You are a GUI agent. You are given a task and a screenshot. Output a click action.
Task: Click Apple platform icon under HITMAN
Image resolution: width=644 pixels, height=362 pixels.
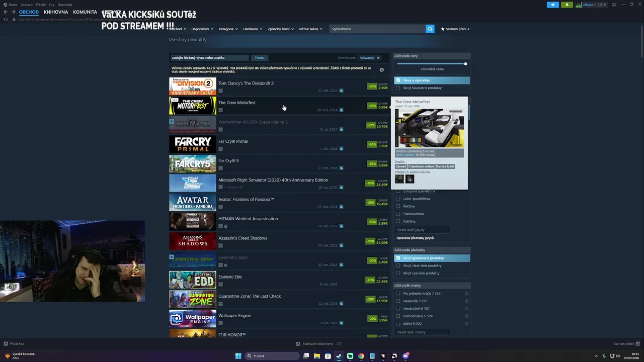[225, 227]
